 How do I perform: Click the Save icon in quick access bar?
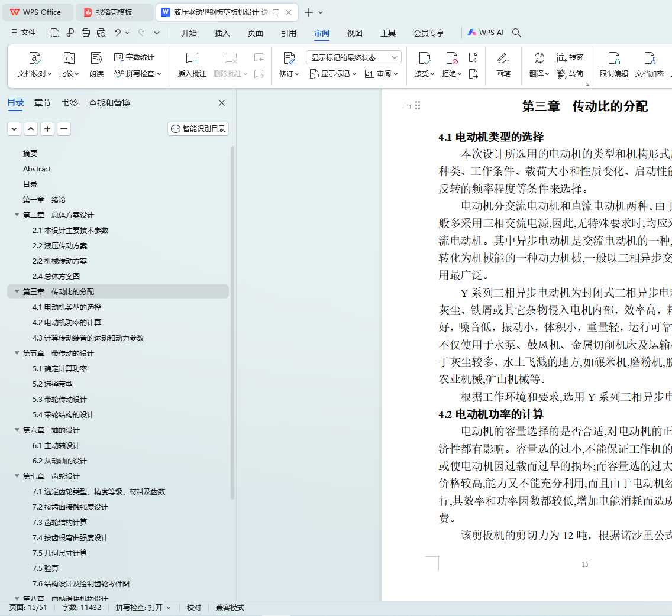(54, 33)
